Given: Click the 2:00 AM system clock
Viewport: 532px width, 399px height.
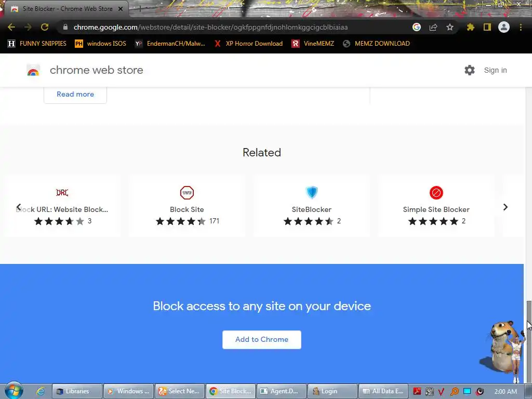Looking at the screenshot, I should (506, 392).
